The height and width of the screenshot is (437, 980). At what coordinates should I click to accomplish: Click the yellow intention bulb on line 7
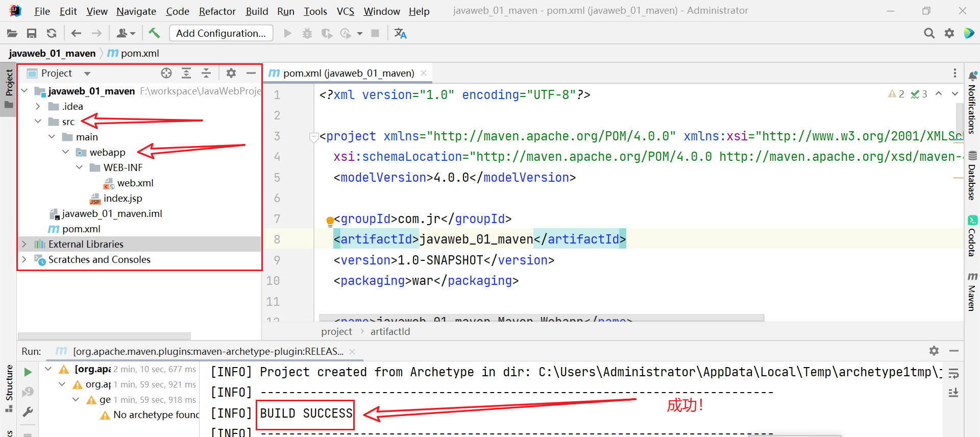tap(330, 221)
